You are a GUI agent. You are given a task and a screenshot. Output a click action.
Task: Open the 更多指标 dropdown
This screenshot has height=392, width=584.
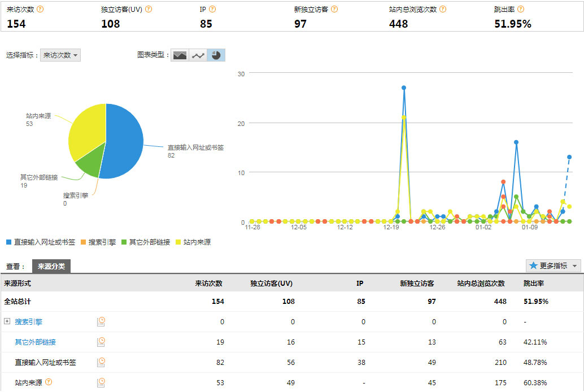tap(553, 265)
